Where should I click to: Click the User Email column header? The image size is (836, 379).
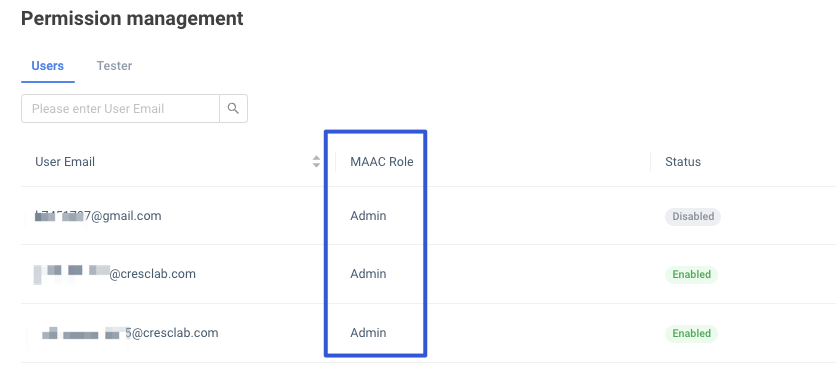65,162
